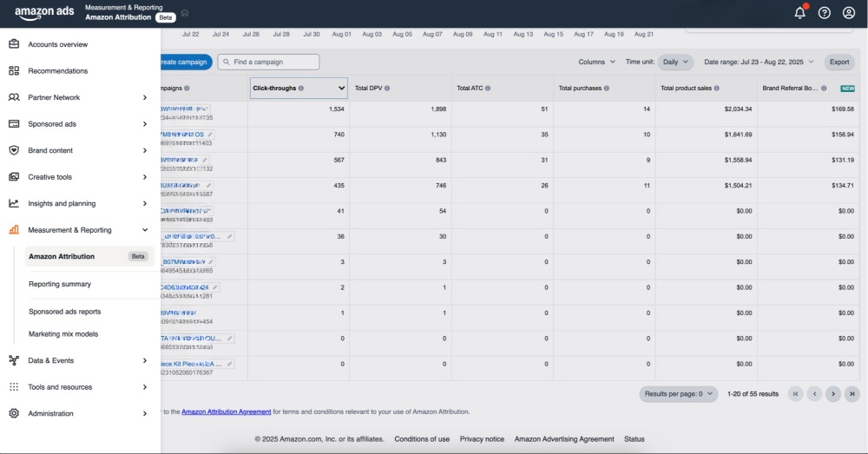Open the Columns dropdown
The image size is (868, 454).
tap(596, 63)
